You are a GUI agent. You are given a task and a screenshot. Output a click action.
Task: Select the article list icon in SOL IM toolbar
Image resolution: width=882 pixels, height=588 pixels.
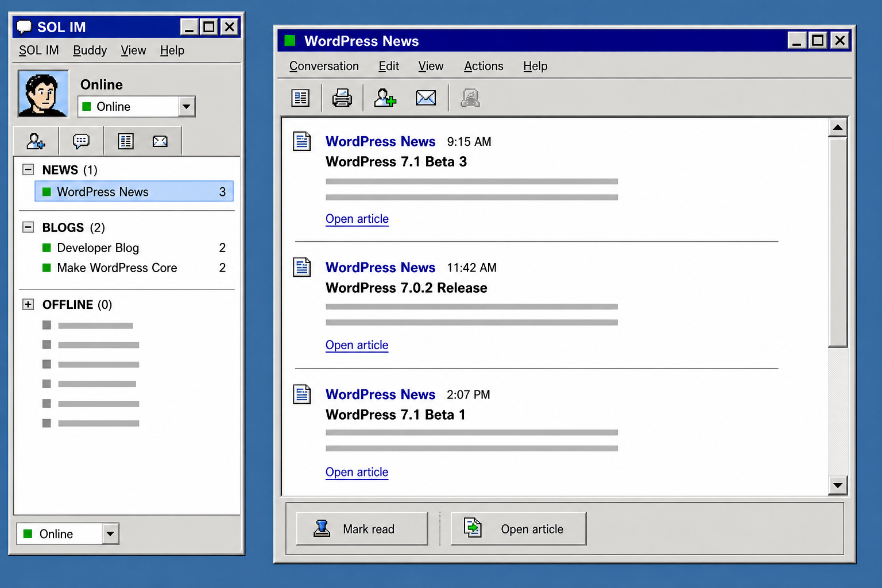click(126, 141)
